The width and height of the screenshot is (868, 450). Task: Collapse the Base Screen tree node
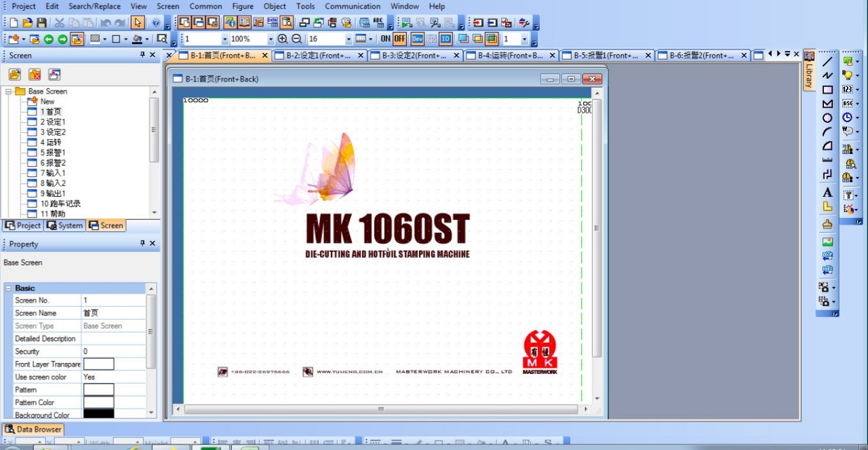pyautogui.click(x=9, y=91)
